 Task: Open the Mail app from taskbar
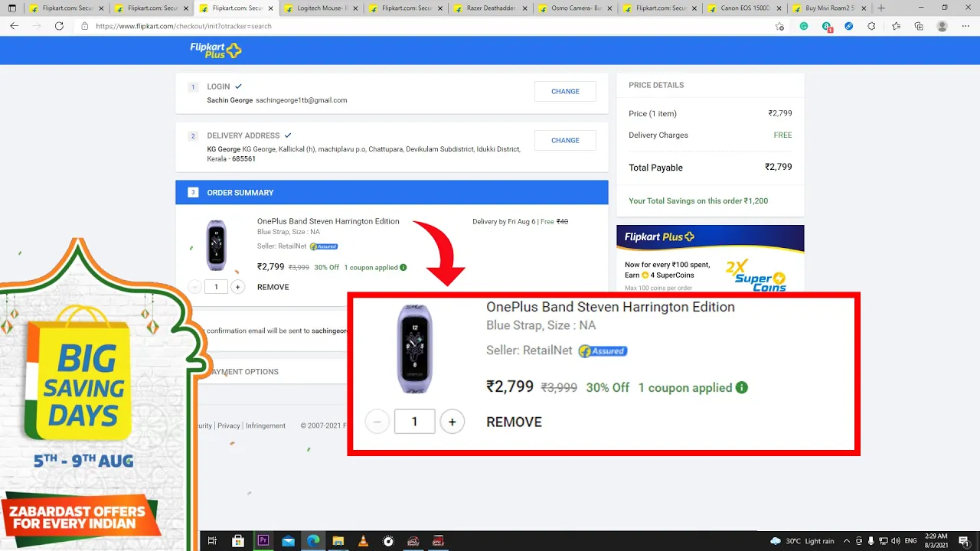pyautogui.click(x=288, y=541)
